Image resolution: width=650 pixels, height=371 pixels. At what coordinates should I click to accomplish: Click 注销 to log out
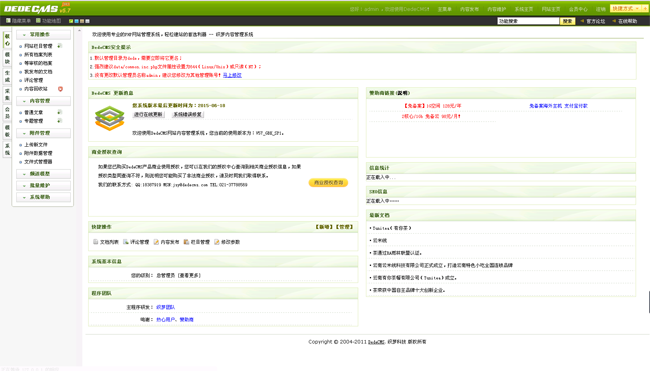tap(601, 9)
